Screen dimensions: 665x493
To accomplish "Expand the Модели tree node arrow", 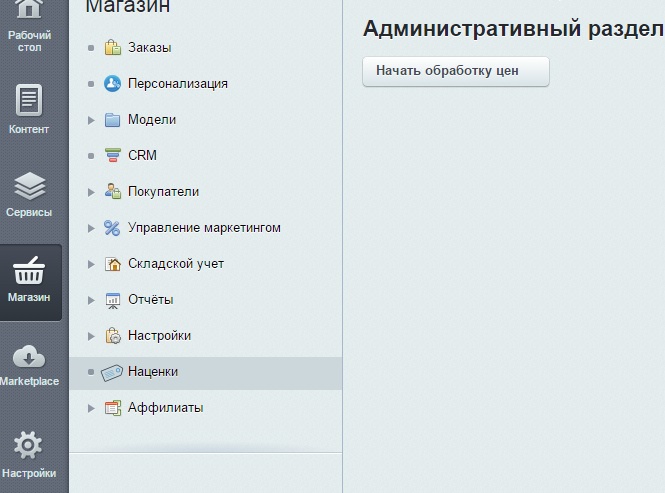I will tap(91, 120).
